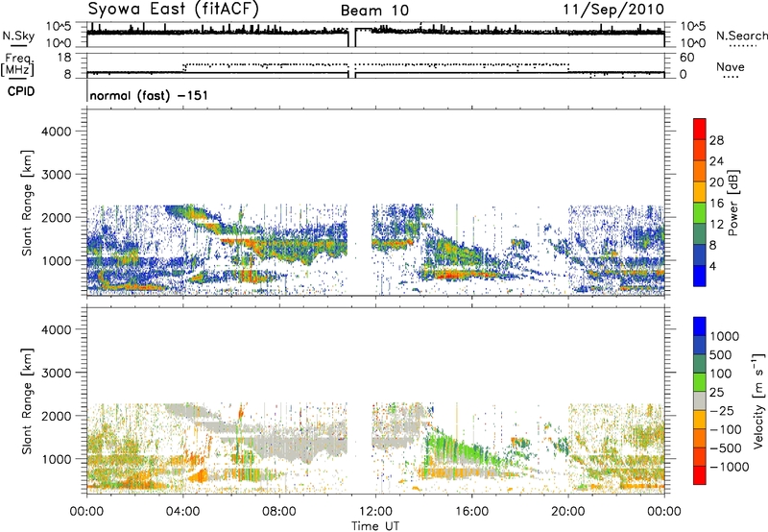Click the "28" tick on the power colorbar

[x=716, y=140]
